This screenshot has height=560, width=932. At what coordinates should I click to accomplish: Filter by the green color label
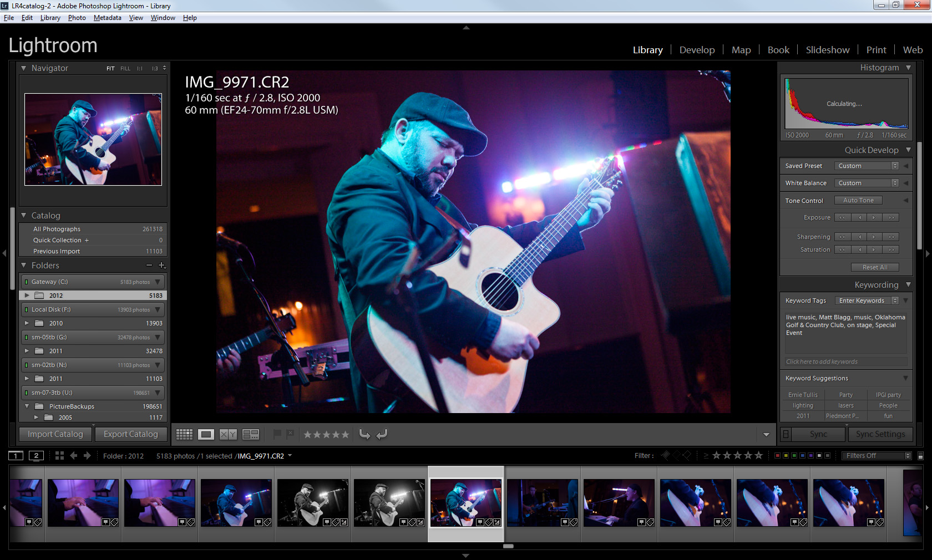794,456
